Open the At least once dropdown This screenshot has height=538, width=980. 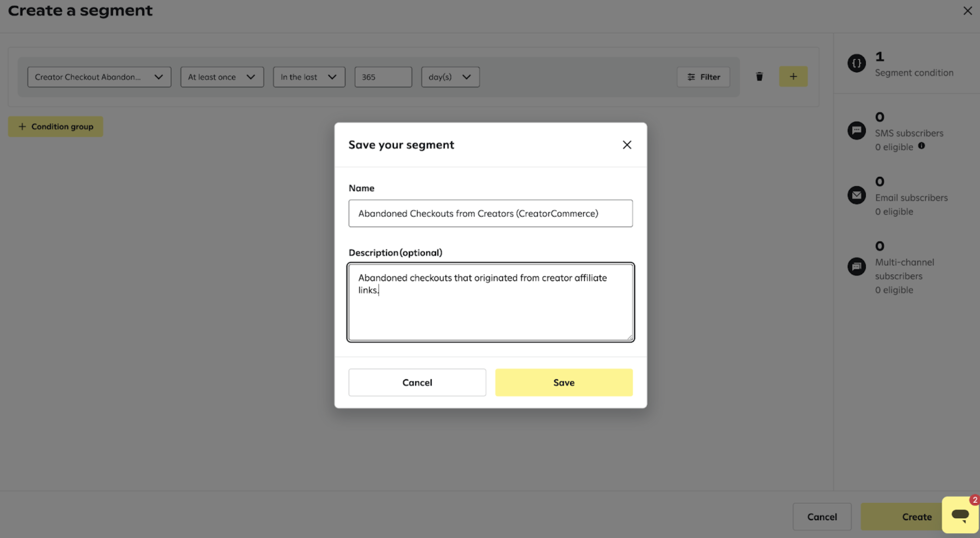222,77
